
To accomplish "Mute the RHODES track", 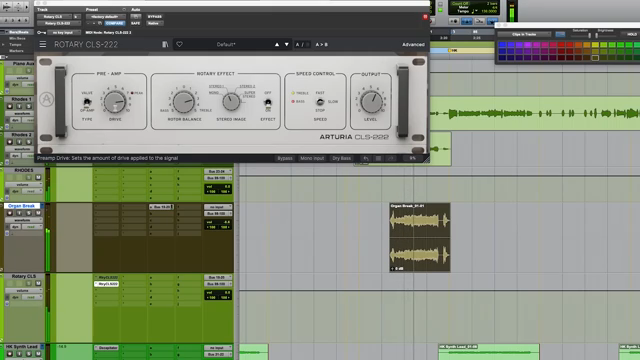I will point(38,177).
